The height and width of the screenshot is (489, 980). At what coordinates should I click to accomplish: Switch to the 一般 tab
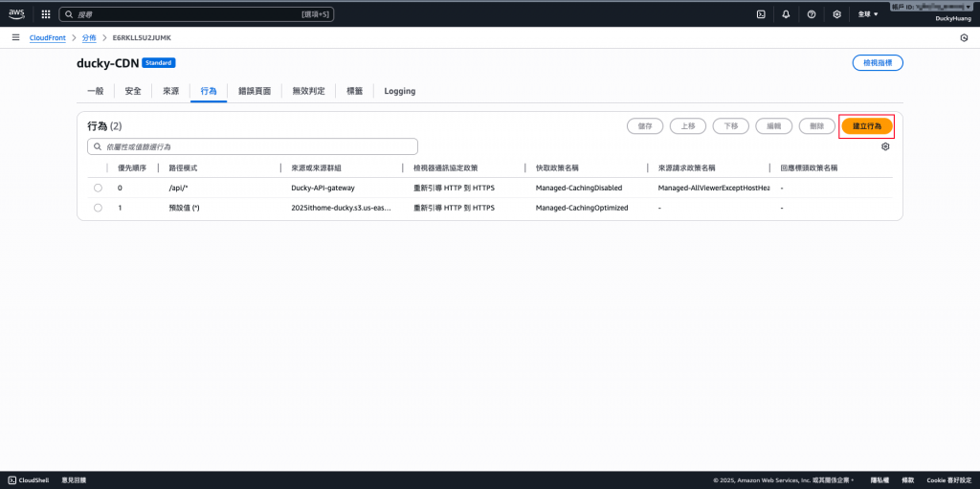point(96,91)
